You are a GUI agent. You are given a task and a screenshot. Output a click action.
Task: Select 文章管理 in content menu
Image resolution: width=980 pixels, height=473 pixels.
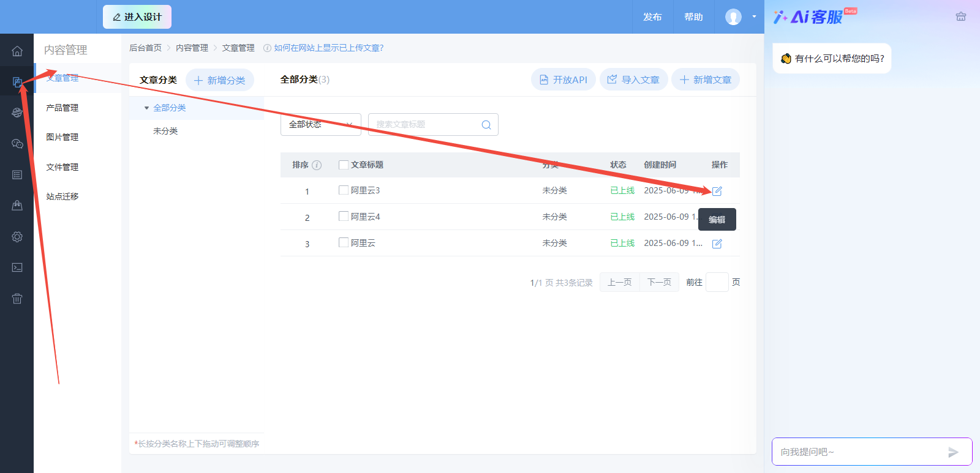(62, 78)
